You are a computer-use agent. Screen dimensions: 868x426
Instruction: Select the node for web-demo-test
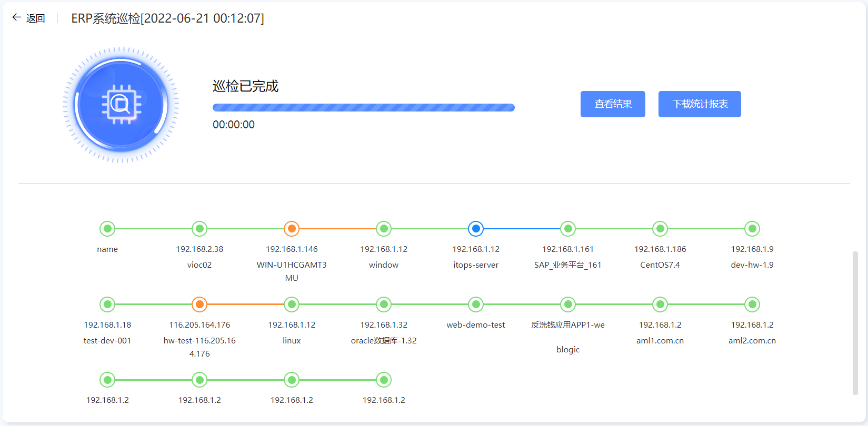(x=476, y=305)
